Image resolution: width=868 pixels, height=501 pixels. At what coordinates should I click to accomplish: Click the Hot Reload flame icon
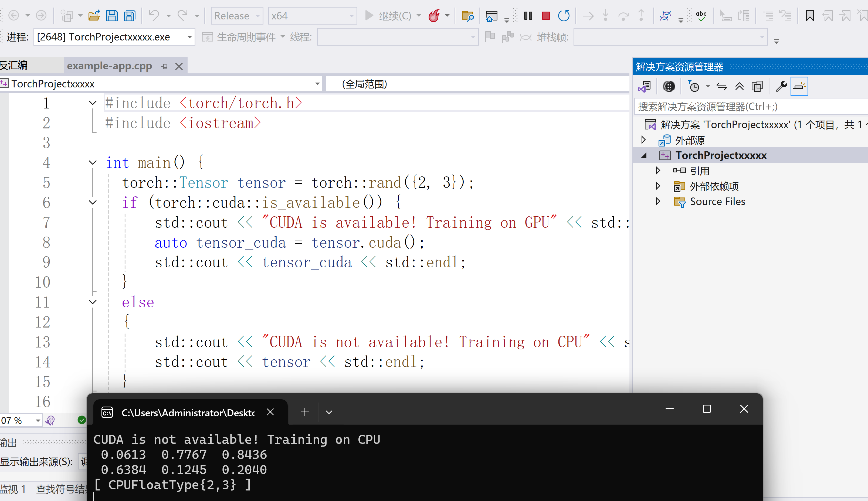434,16
